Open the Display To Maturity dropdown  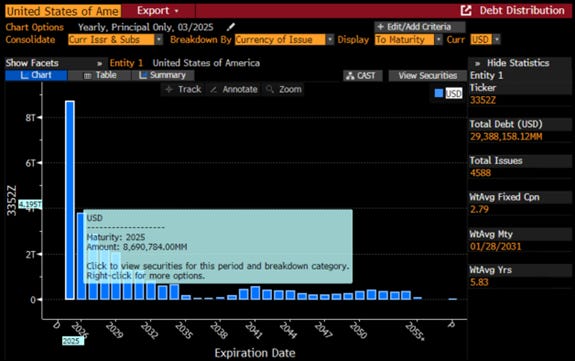click(x=439, y=40)
